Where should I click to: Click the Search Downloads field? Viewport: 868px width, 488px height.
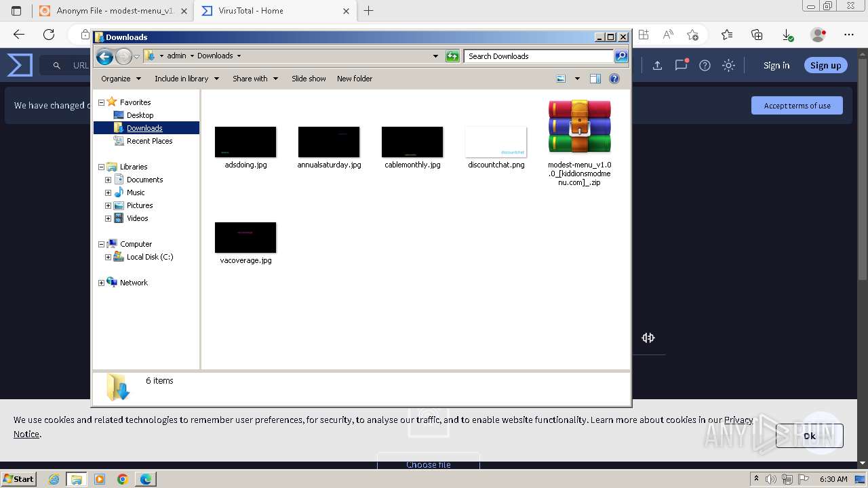539,56
